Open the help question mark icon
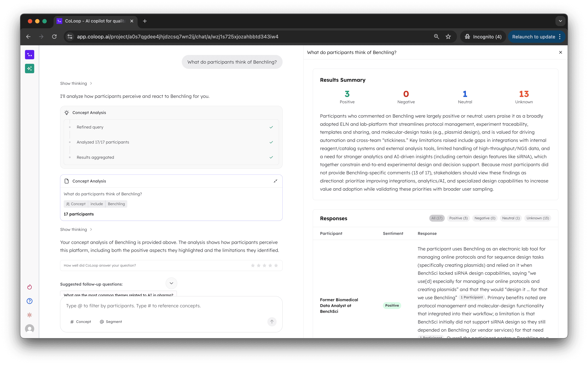 [29, 301]
